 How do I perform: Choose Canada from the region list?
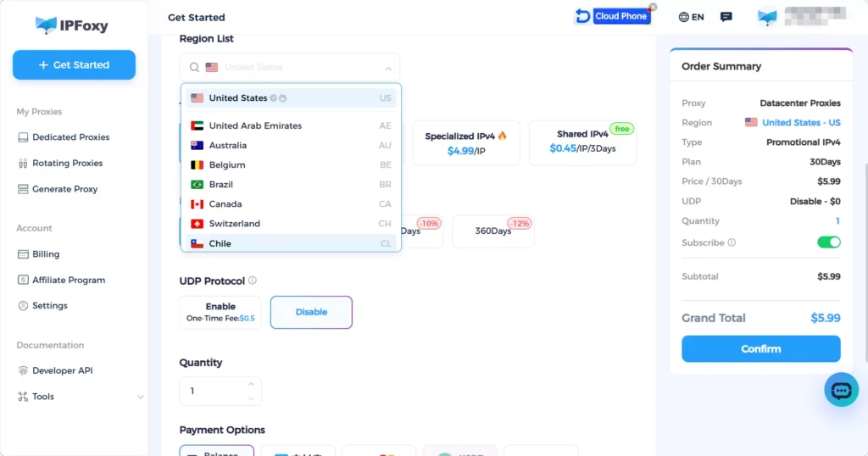[x=225, y=204]
